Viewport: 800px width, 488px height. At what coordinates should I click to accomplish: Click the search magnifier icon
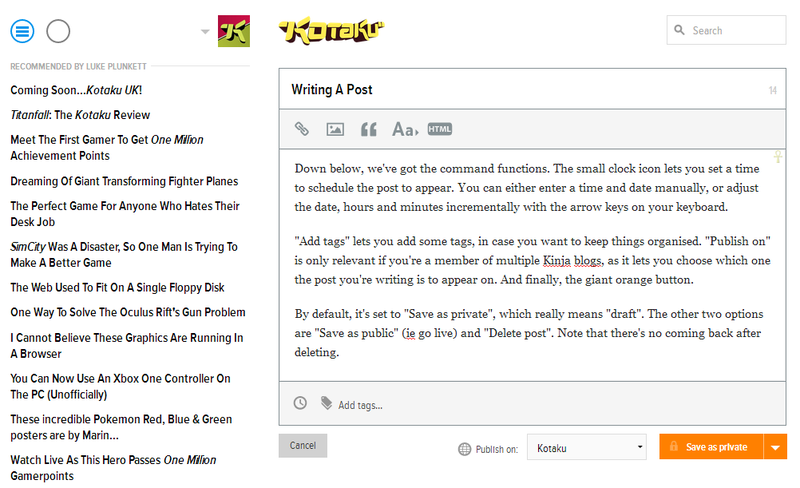tap(679, 30)
